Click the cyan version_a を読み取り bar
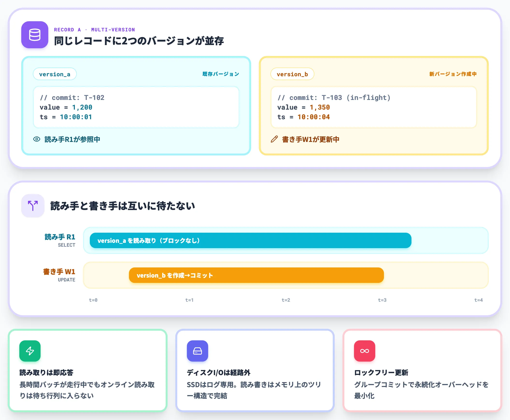 click(250, 240)
